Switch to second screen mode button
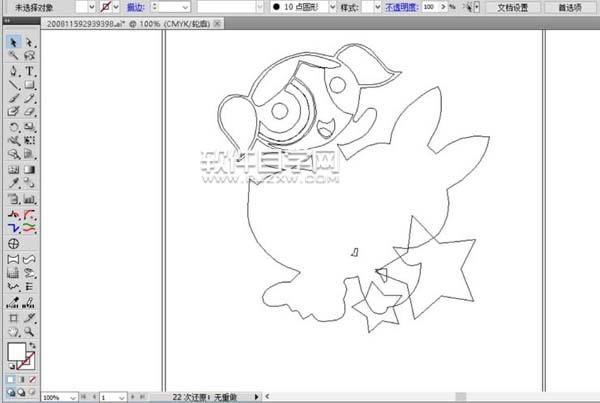The height and width of the screenshot is (403, 600). (x=21, y=392)
